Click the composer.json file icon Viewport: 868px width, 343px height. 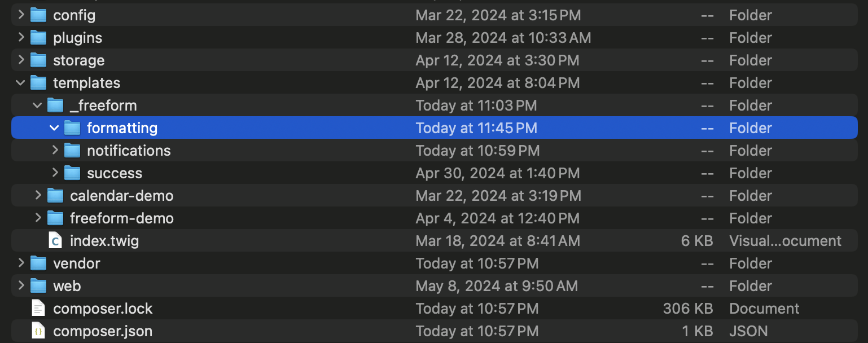(x=38, y=331)
